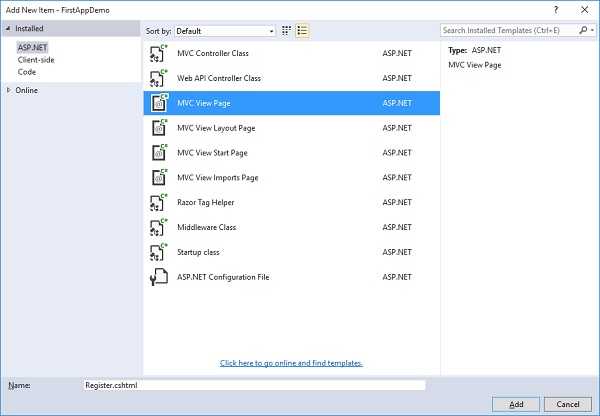The width and height of the screenshot is (600, 416).
Task: Click the Cancel button
Action: tap(568, 404)
